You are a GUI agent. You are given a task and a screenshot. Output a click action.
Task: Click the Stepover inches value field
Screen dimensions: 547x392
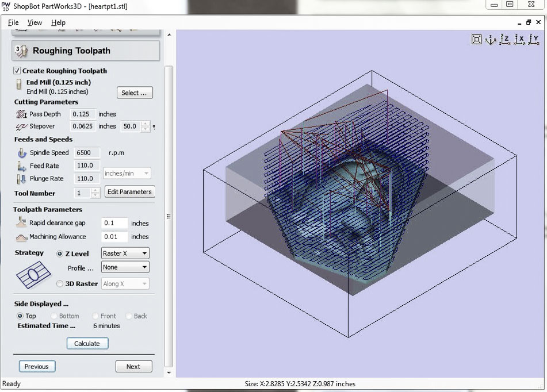click(x=83, y=126)
